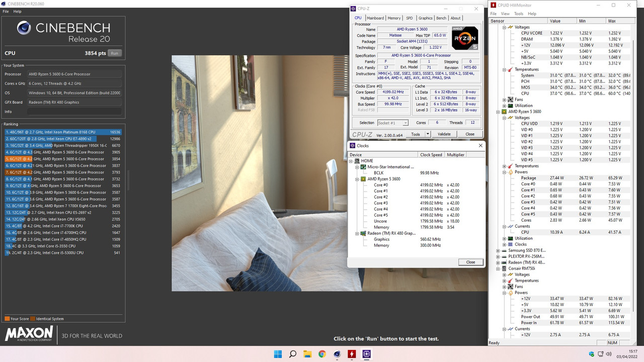
Task: Open File Explorer from the taskbar
Action: [x=307, y=354]
